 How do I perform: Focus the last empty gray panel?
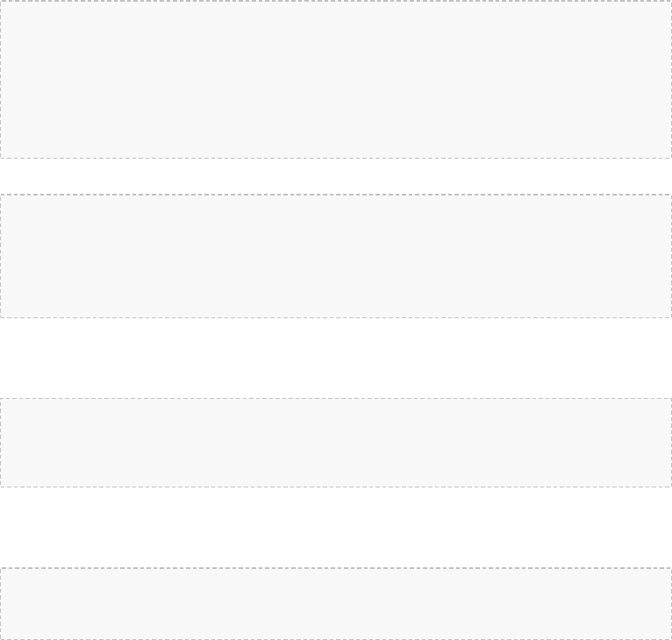(x=336, y=604)
